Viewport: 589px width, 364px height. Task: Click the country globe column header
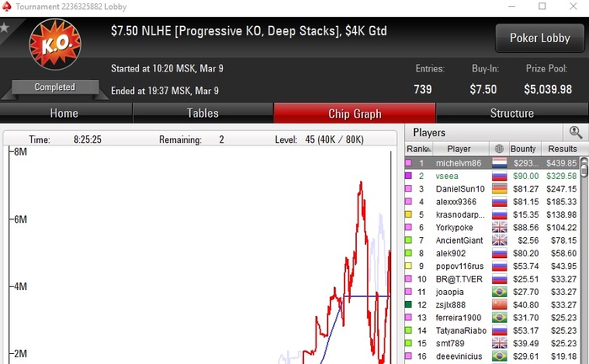[499, 149]
